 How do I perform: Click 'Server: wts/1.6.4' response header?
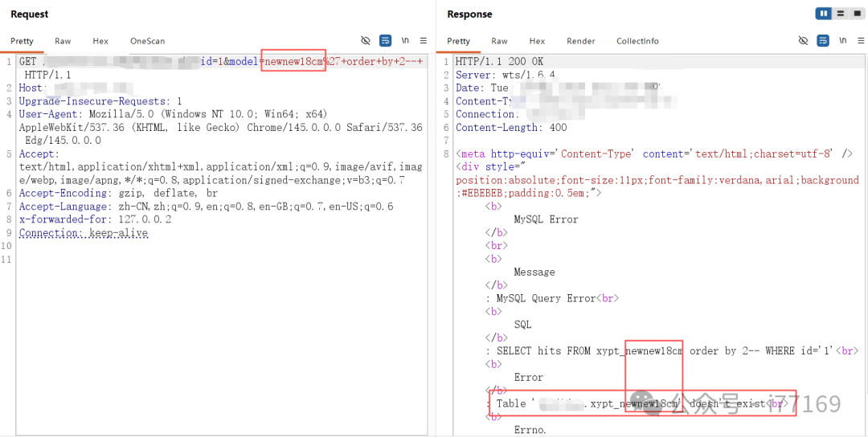506,75
